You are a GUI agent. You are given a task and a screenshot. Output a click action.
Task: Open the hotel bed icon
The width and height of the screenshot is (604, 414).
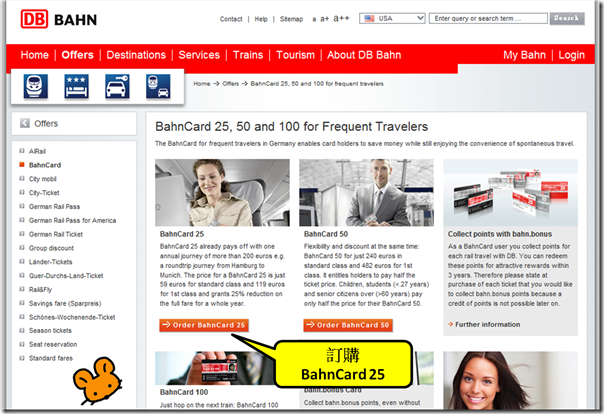[x=76, y=86]
